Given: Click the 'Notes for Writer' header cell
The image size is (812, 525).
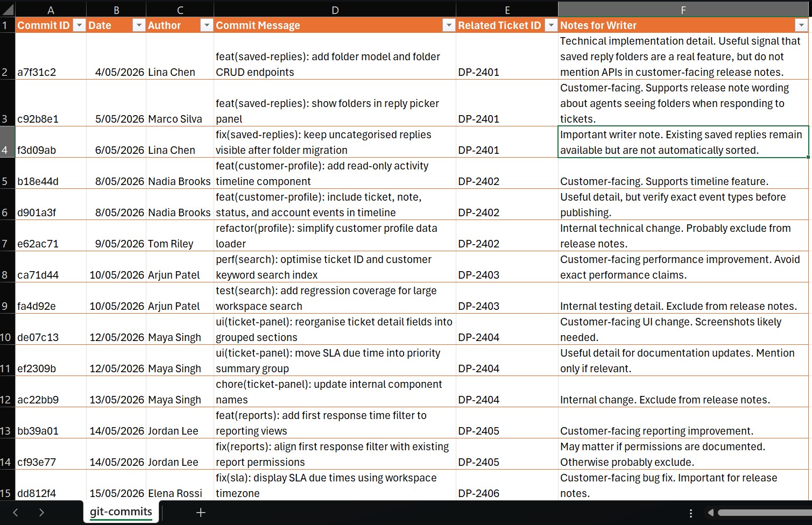Looking at the screenshot, I should click(x=683, y=25).
